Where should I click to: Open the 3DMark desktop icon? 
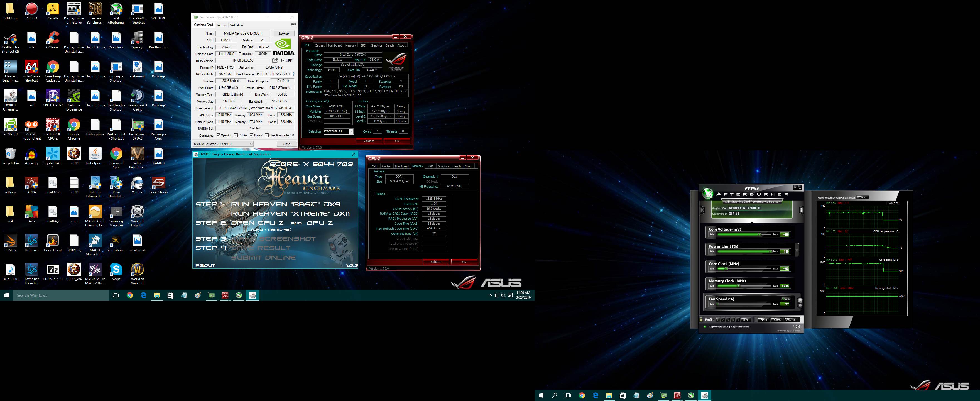10,243
